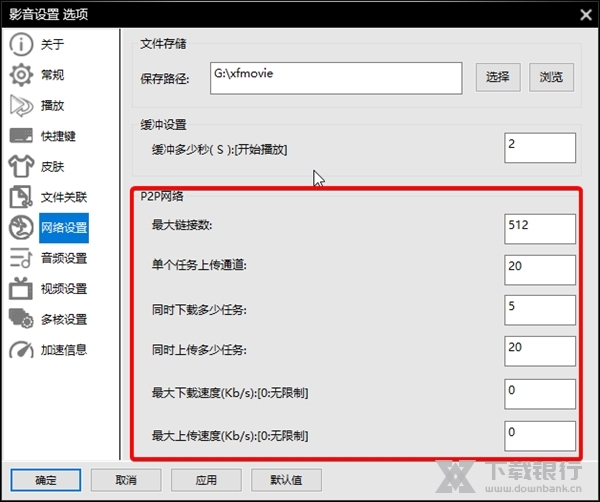Click the 选择 path button
The height and width of the screenshot is (502, 600).
point(498,77)
